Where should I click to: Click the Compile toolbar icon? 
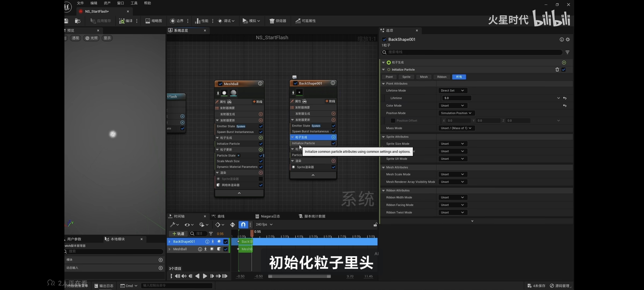122,21
